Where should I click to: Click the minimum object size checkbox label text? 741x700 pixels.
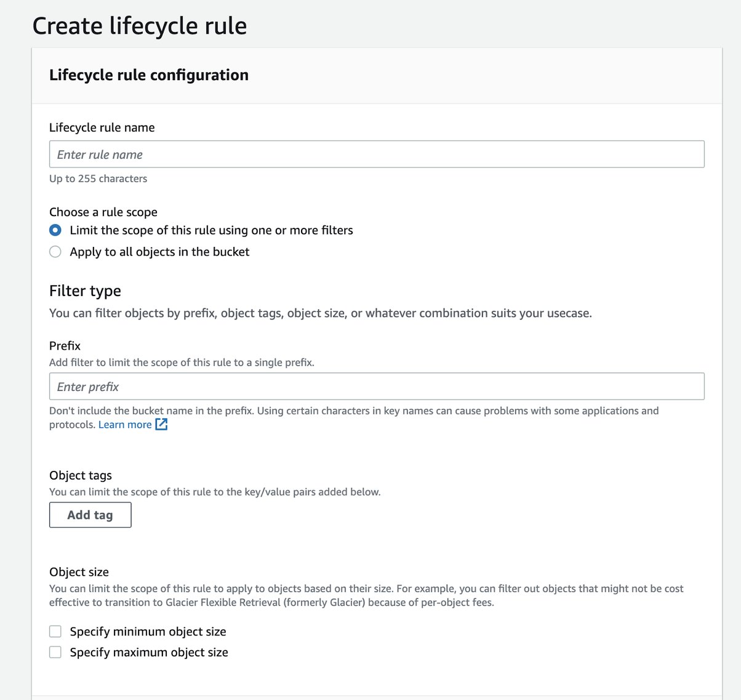pos(148,631)
